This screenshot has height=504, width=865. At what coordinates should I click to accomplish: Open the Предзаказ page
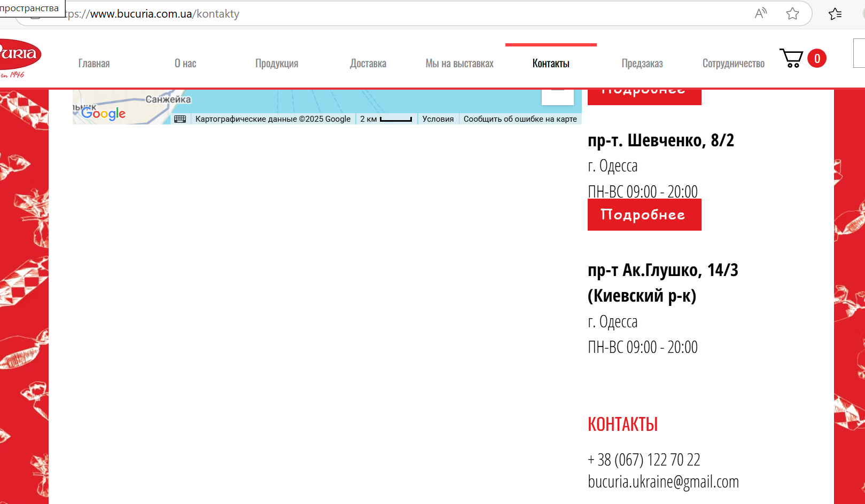642,64
